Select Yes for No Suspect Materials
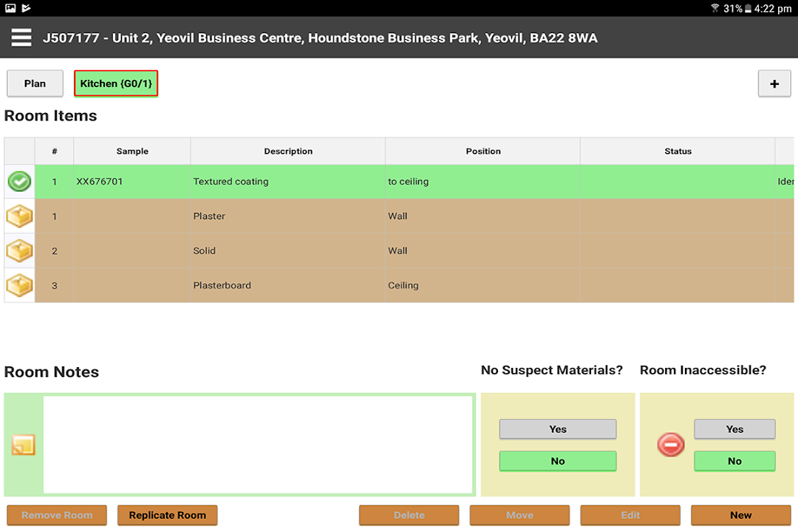 click(x=557, y=429)
